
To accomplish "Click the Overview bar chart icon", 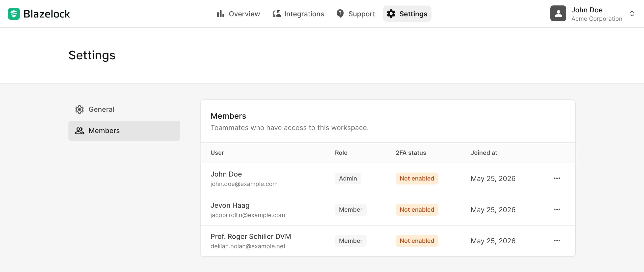I will tap(220, 14).
